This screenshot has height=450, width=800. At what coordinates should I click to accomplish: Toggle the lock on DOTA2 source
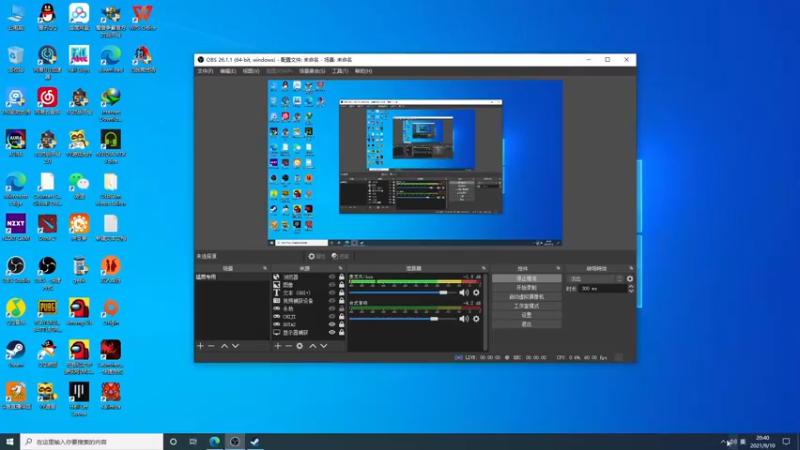341,324
